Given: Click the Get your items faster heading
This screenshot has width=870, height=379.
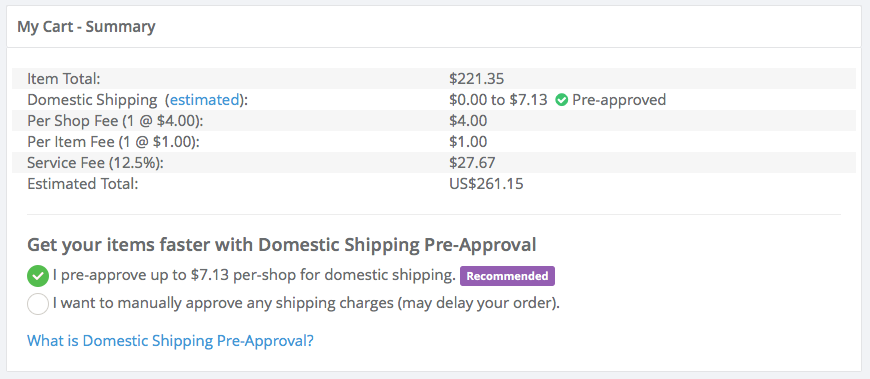Looking at the screenshot, I should [x=281, y=245].
